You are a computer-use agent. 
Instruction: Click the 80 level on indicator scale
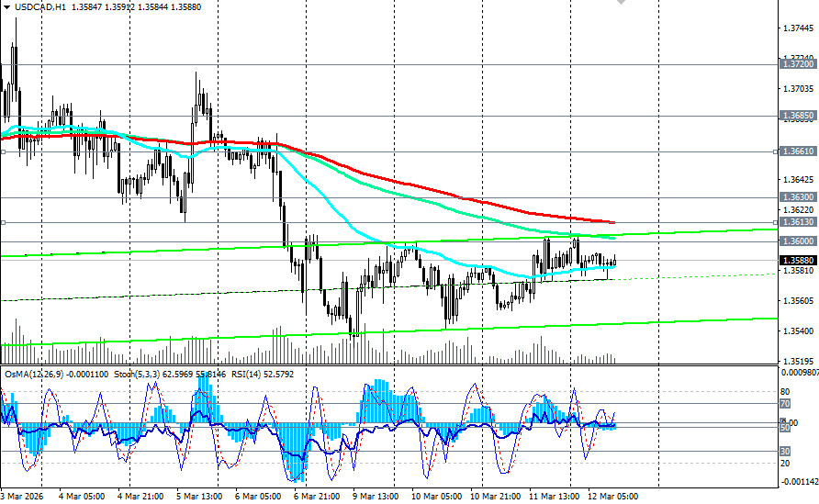point(785,392)
